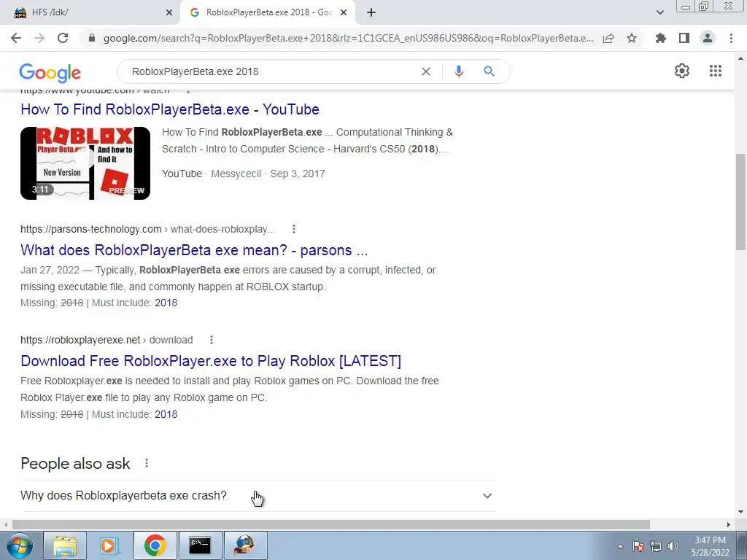The image size is (747, 560).
Task: Go back to the previous page
Action: coord(16,38)
